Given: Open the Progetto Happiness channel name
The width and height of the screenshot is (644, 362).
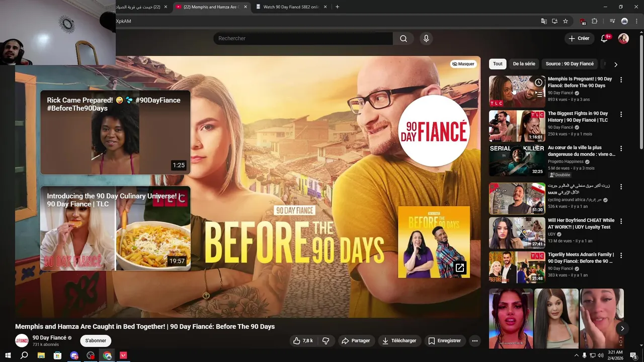Looking at the screenshot, I should point(566,162).
